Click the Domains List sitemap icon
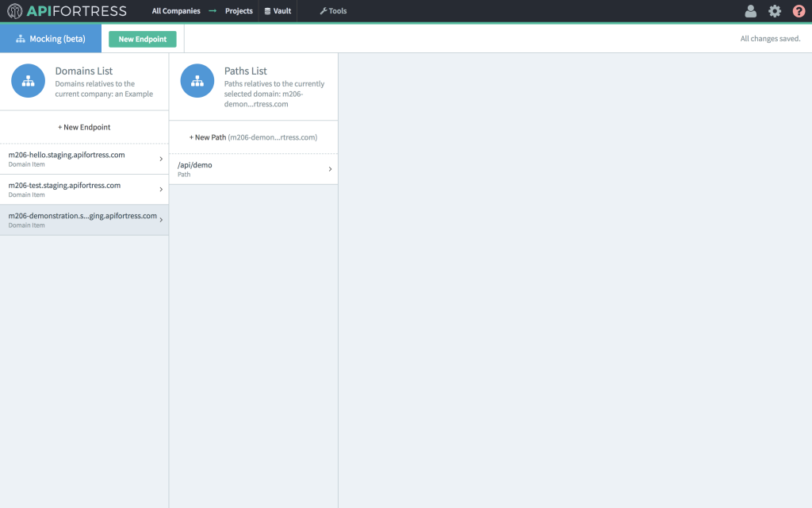812x508 pixels. pos(28,80)
